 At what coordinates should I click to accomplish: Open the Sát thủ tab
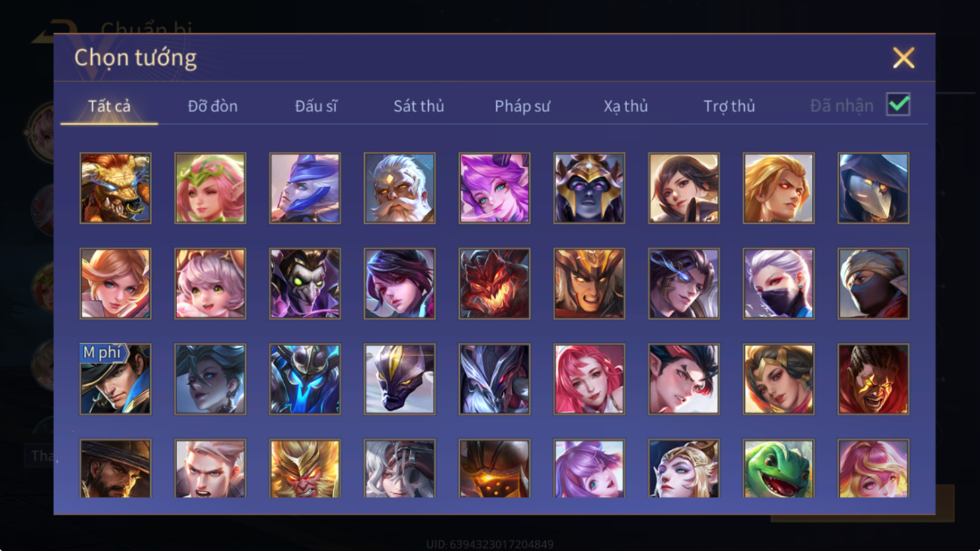(419, 106)
